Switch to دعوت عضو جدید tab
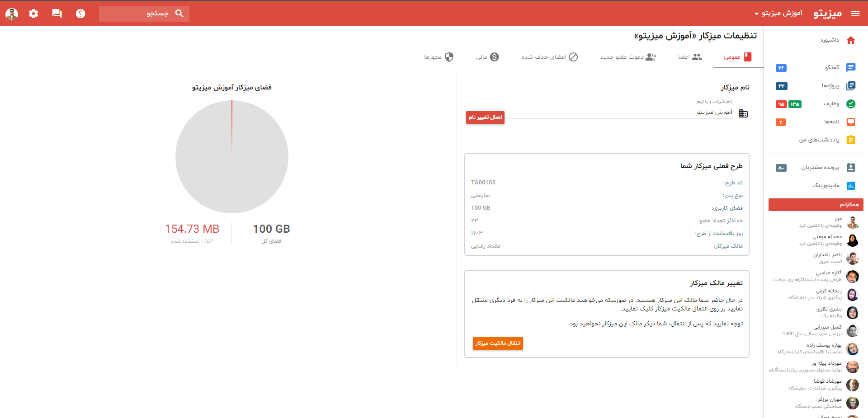Screen dimensions: 868x418 coord(628,57)
